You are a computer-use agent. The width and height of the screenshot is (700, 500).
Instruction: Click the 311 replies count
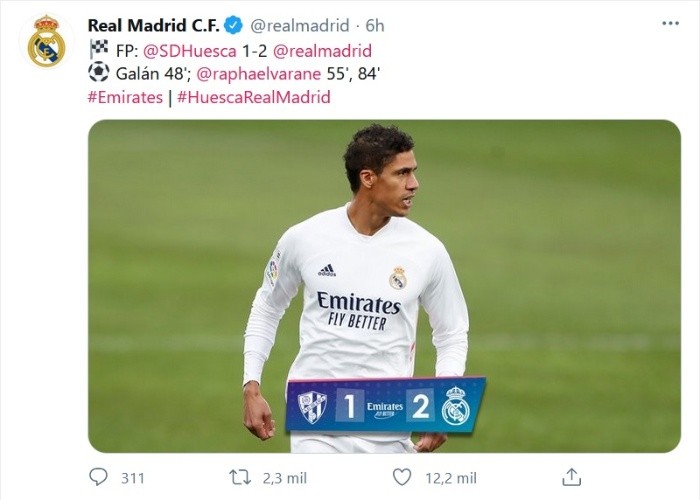pos(133,479)
